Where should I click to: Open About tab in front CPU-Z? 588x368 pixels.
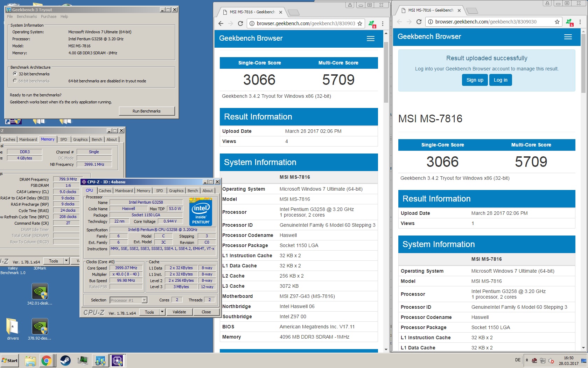pyautogui.click(x=208, y=191)
